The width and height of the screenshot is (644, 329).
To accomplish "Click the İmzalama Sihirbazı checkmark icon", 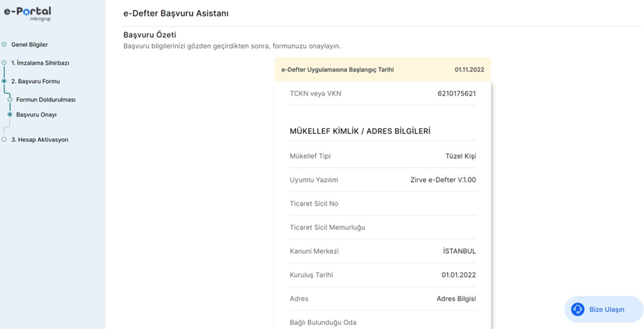I will pos(5,63).
